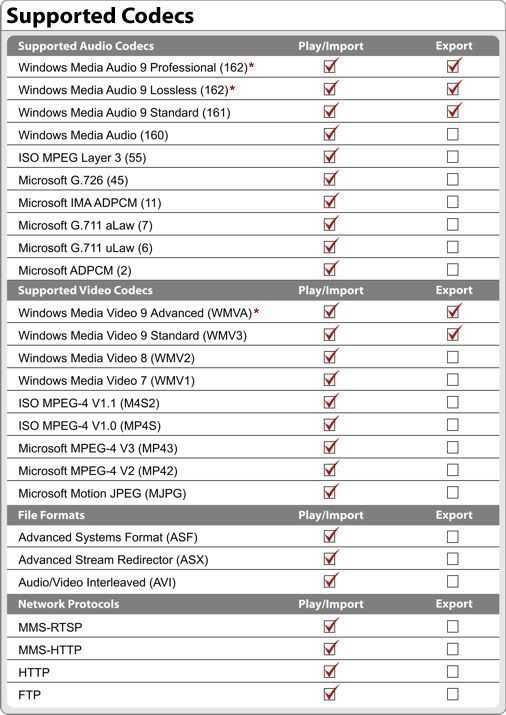Uncheck Export for Windows Media Audio 9 Professional
Screen dimensions: 506x715
pyautogui.click(x=453, y=67)
